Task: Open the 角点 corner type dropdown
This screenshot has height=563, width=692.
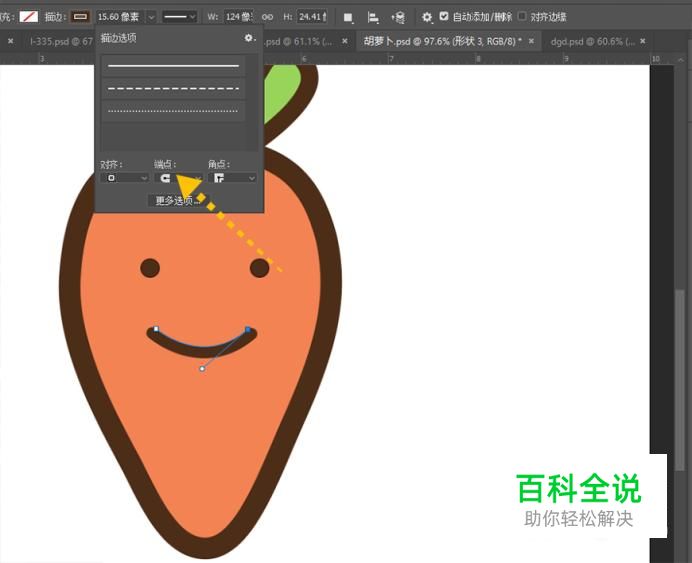Action: click(x=232, y=178)
